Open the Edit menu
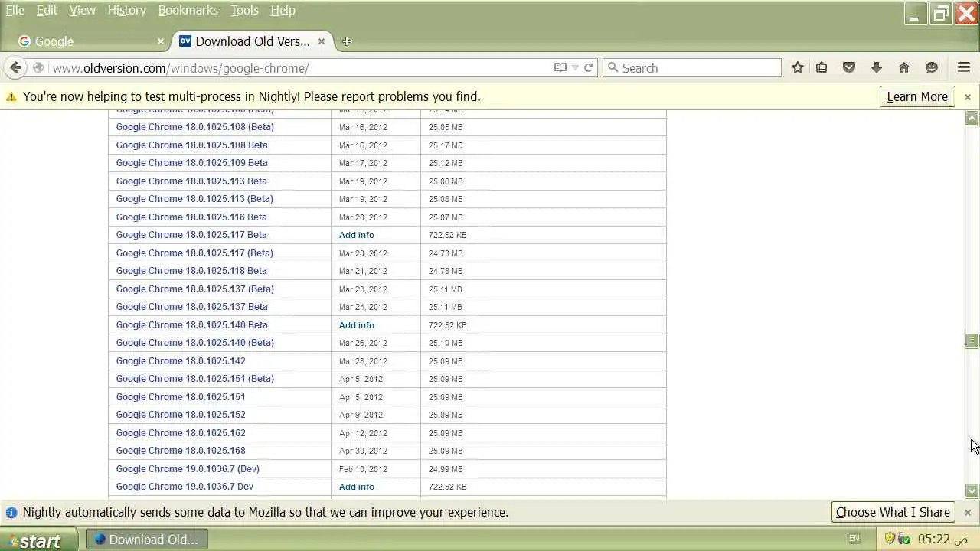The height and width of the screenshot is (551, 980). tap(47, 10)
